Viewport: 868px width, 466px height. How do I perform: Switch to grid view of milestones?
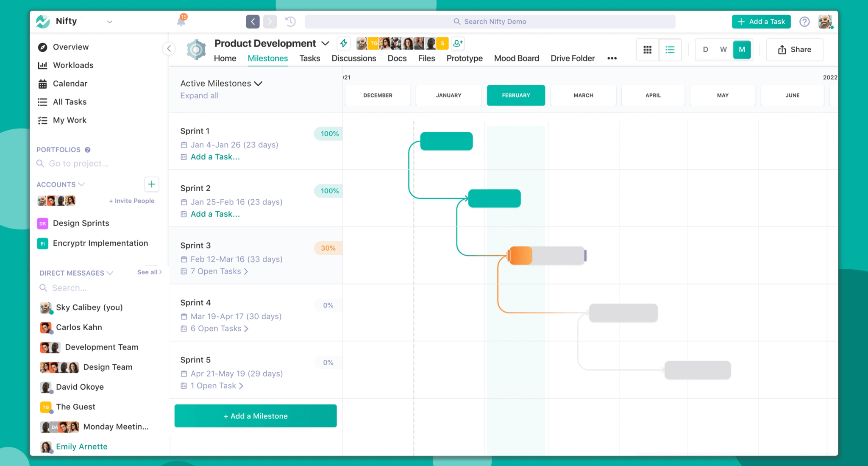click(647, 50)
